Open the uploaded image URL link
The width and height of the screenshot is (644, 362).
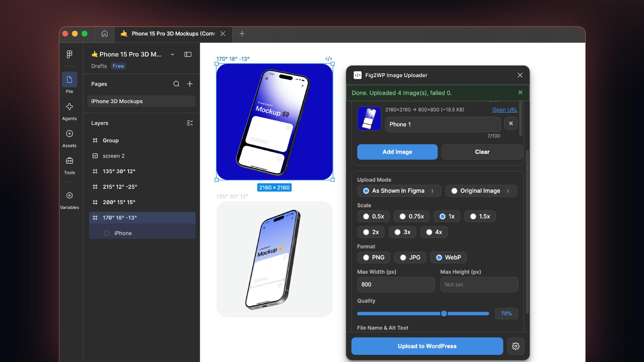click(505, 110)
